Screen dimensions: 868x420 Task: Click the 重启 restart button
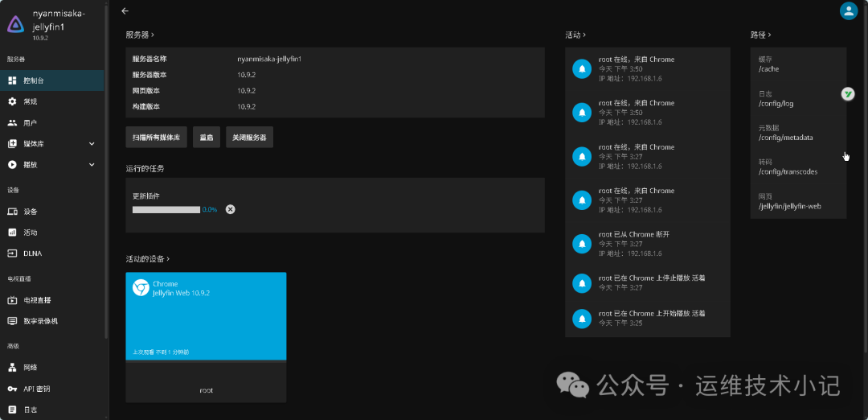pos(207,137)
